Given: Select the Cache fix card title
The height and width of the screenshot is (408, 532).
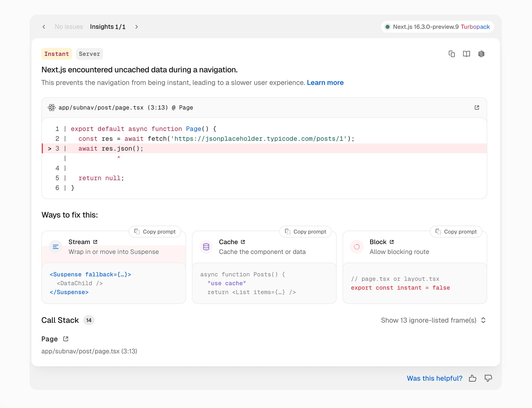Looking at the screenshot, I should click(x=228, y=242).
